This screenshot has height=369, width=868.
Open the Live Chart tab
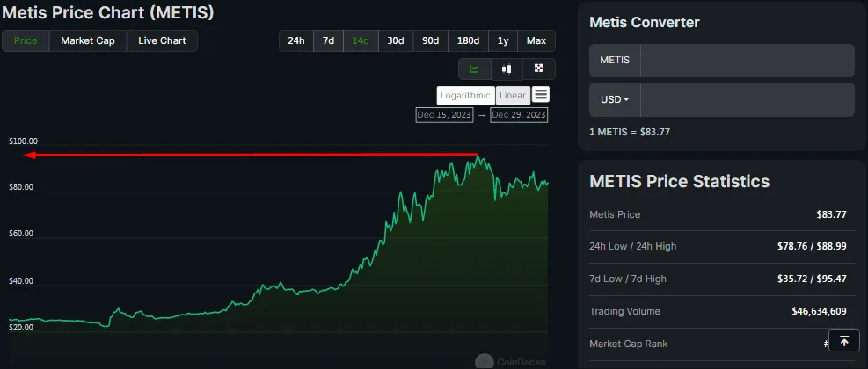point(162,41)
